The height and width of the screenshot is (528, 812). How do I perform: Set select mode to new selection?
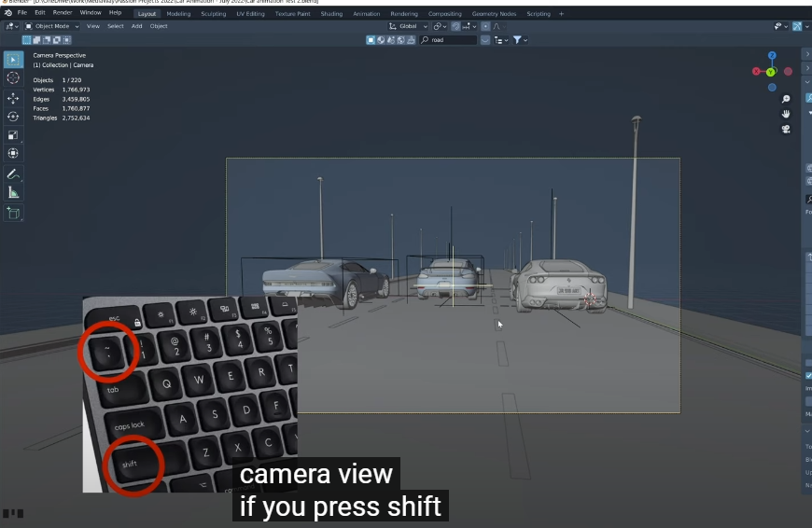[26, 40]
